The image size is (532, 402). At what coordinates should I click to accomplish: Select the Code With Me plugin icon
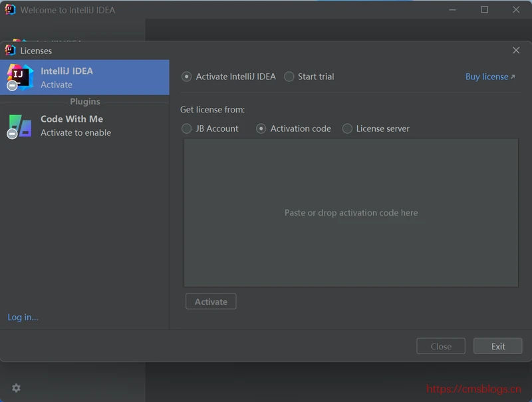[19, 125]
